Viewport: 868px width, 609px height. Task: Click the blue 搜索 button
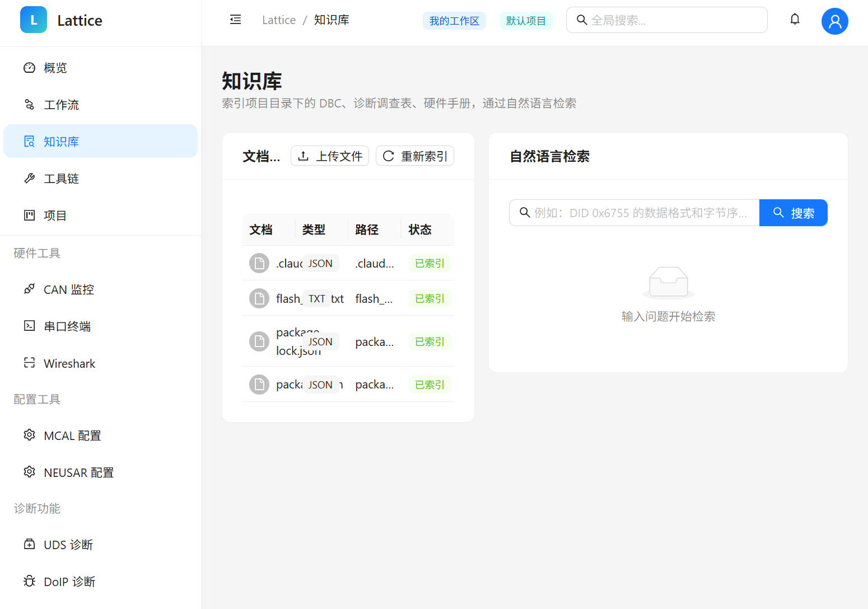[794, 213]
